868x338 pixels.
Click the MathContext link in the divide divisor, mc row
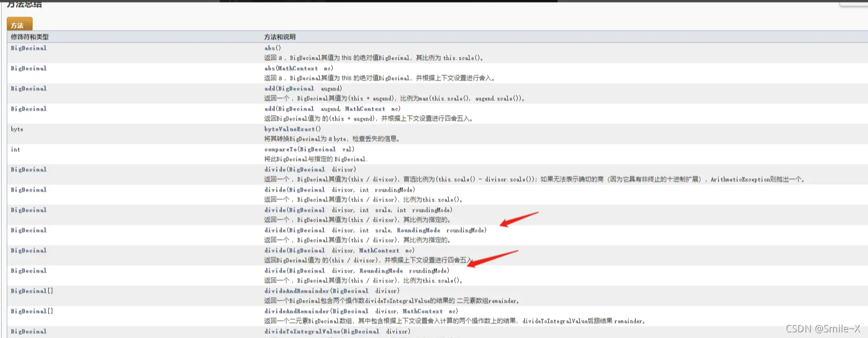[x=379, y=250]
